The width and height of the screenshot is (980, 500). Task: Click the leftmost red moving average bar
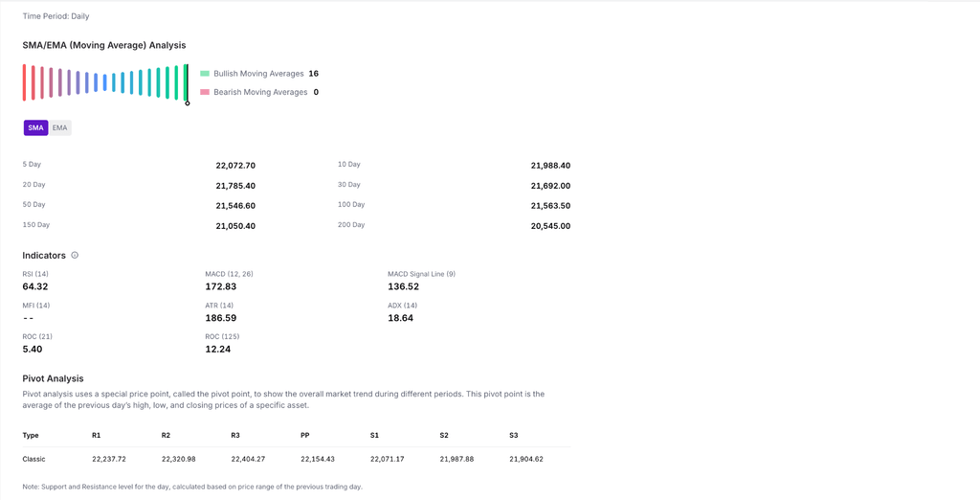[25, 82]
